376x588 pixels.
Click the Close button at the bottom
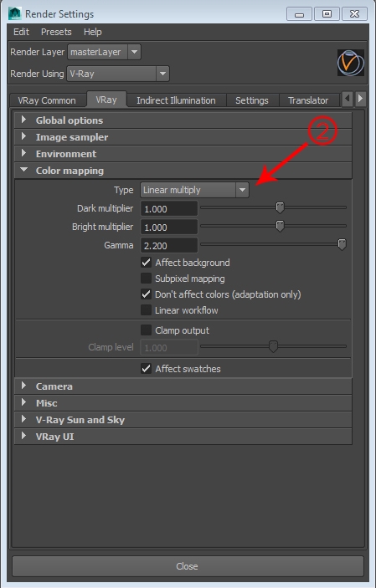point(188,566)
